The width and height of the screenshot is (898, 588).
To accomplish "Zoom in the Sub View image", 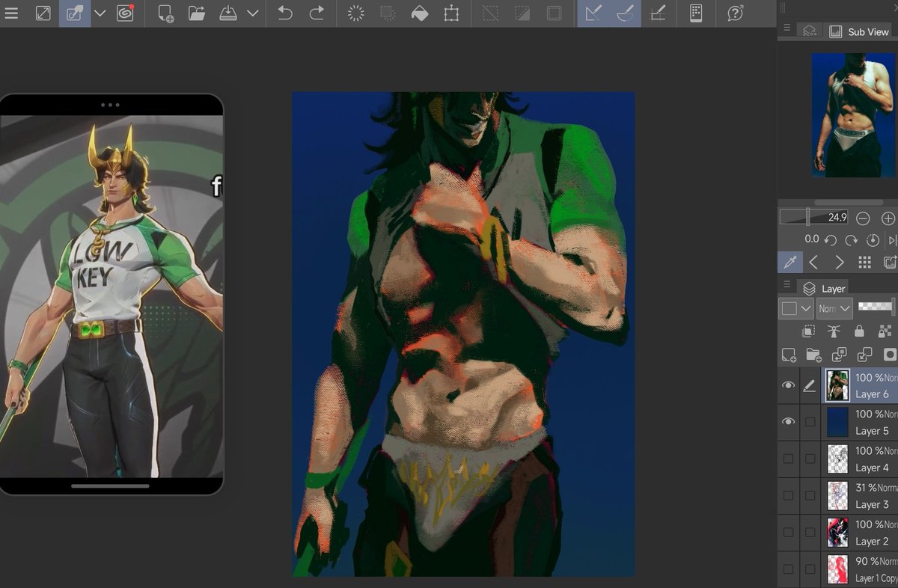I will coord(888,218).
